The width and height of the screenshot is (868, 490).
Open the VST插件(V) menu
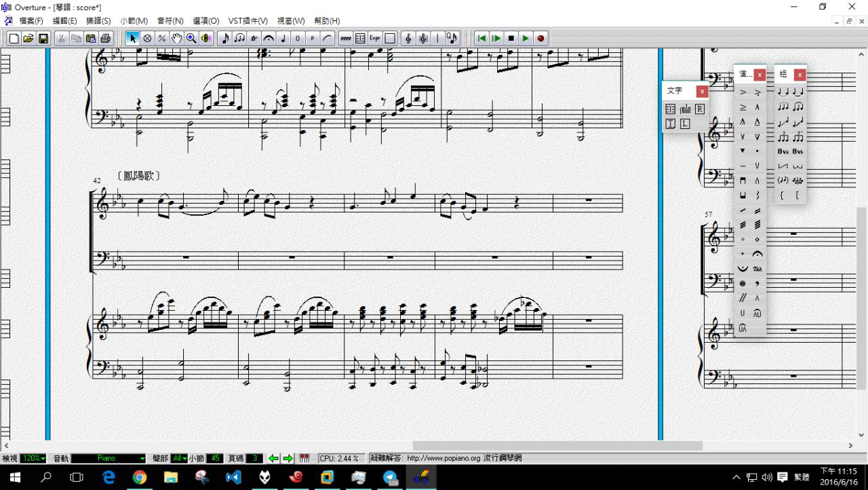click(x=248, y=21)
